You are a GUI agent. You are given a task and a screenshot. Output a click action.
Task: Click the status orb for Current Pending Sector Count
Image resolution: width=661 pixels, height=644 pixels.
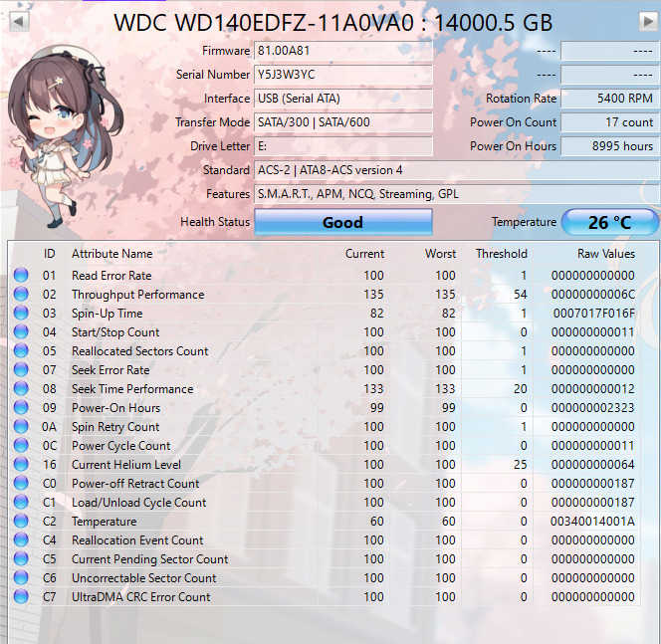(x=21, y=558)
